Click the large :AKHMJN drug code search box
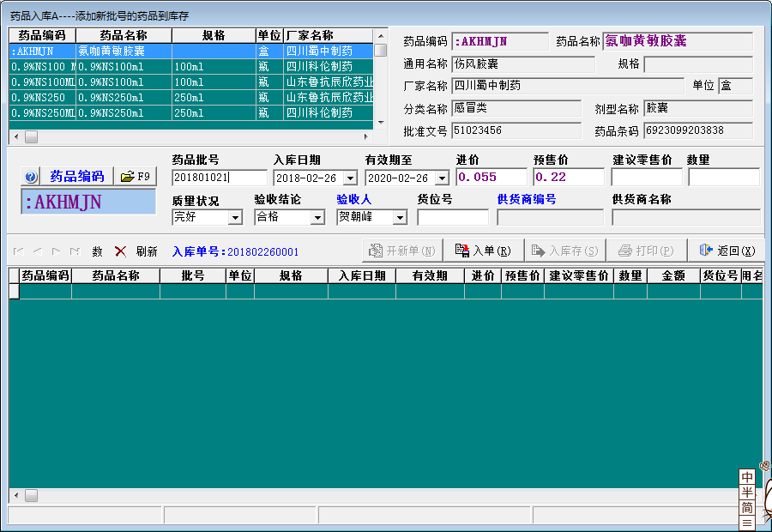 88,202
